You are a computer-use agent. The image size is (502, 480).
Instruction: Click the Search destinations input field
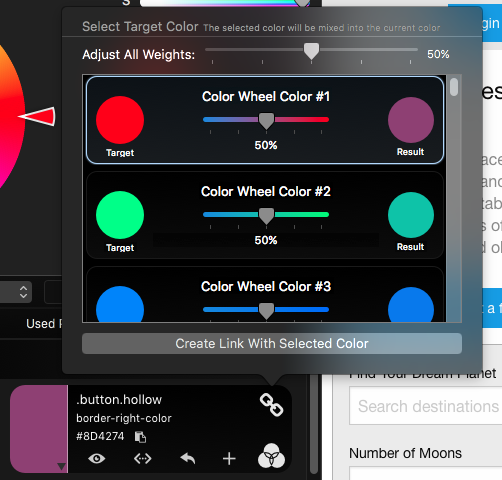(x=426, y=406)
